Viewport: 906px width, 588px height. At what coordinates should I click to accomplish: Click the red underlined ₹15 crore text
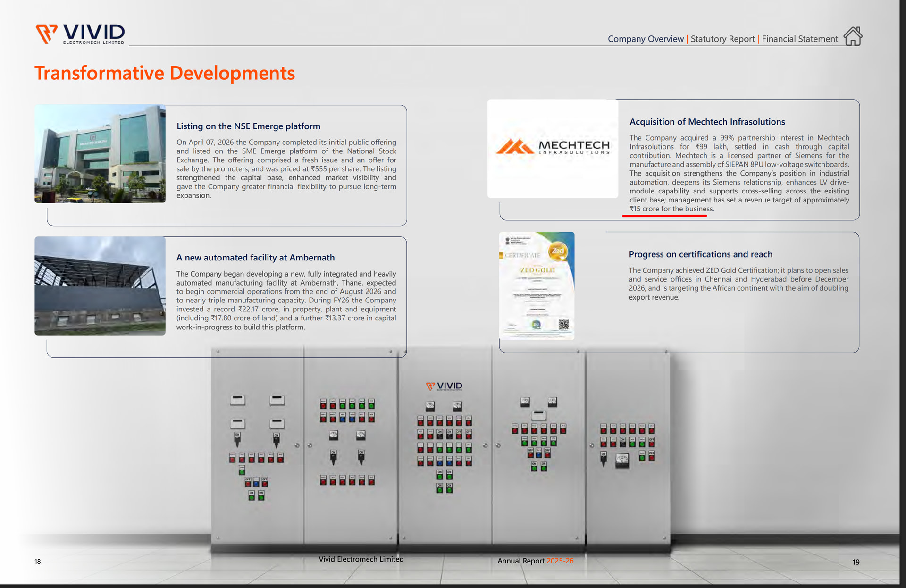671,209
